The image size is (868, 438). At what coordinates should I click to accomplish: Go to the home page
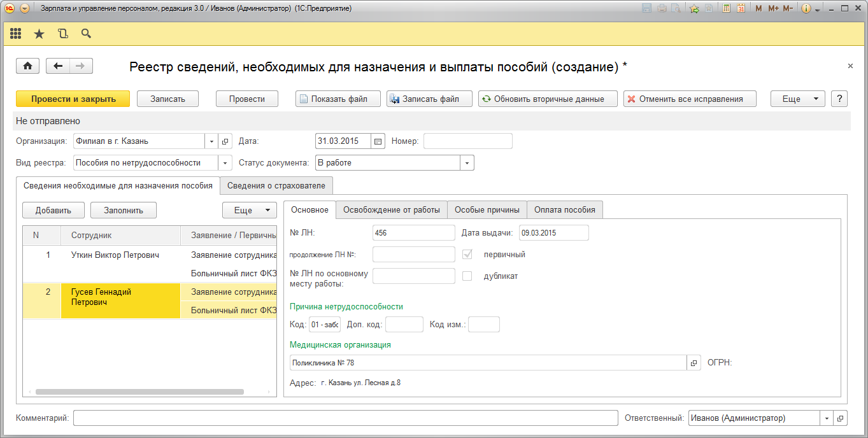[x=28, y=66]
